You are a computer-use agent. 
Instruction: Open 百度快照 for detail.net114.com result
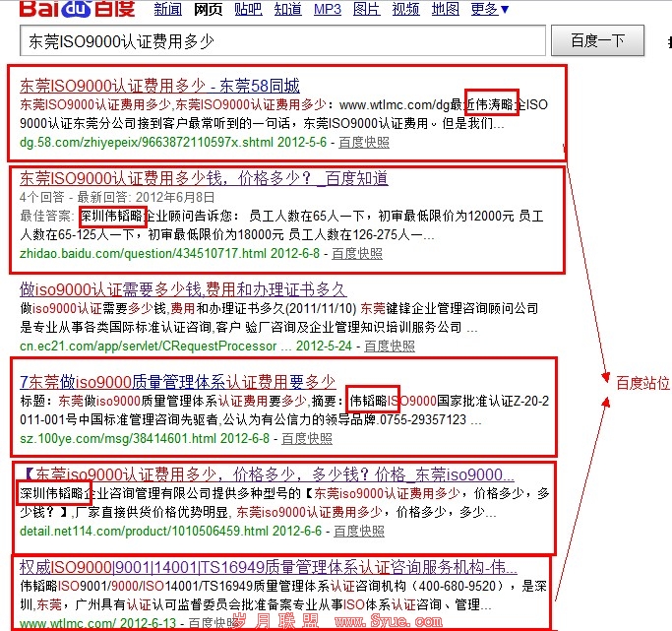click(359, 531)
